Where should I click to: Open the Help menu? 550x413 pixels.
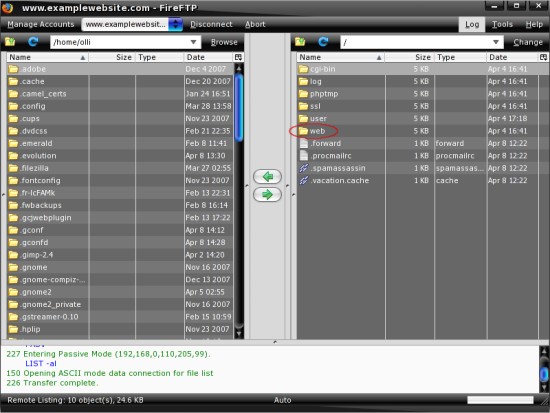tap(534, 24)
